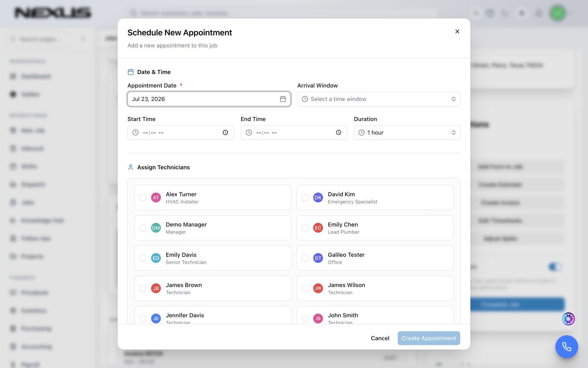The image size is (588, 368).
Task: Open the blue phone call floating button
Action: point(567,347)
